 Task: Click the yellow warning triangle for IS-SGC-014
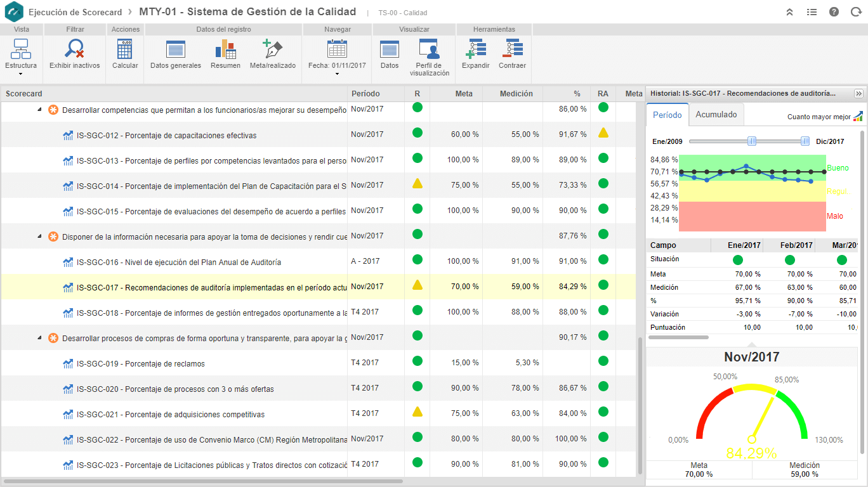pos(417,184)
